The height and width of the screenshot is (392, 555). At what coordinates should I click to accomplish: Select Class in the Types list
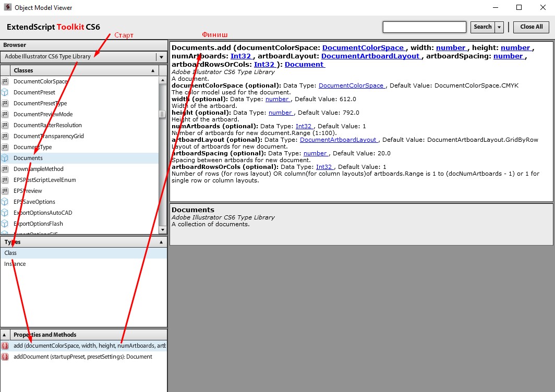[x=83, y=253]
